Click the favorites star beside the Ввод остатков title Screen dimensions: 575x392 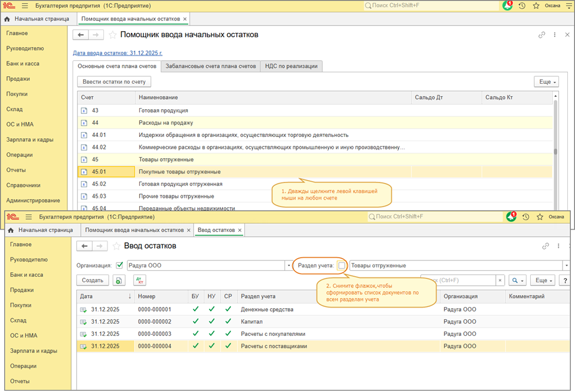(x=117, y=246)
